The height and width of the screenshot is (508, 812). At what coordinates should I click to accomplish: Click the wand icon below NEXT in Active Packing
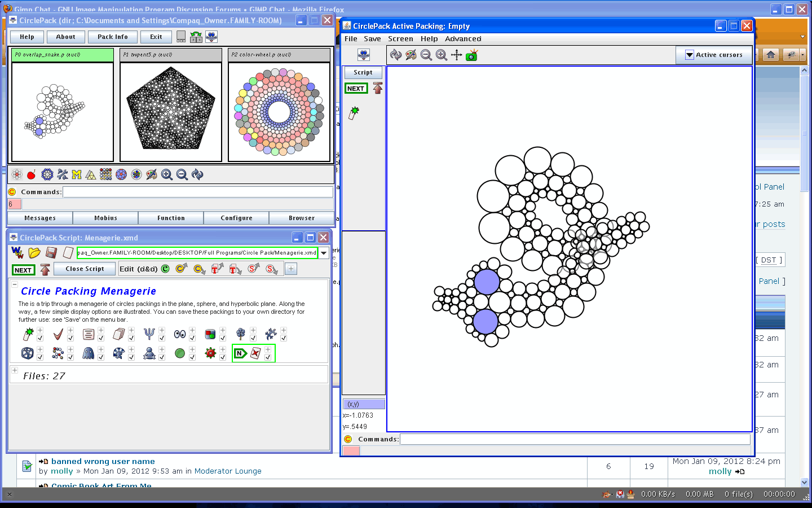pos(354,112)
